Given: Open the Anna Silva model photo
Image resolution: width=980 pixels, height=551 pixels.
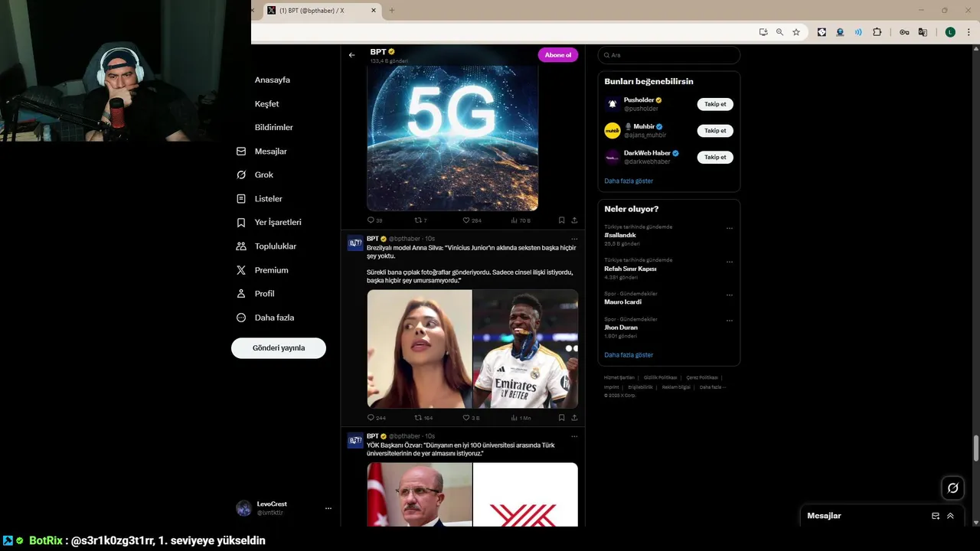Looking at the screenshot, I should point(419,349).
